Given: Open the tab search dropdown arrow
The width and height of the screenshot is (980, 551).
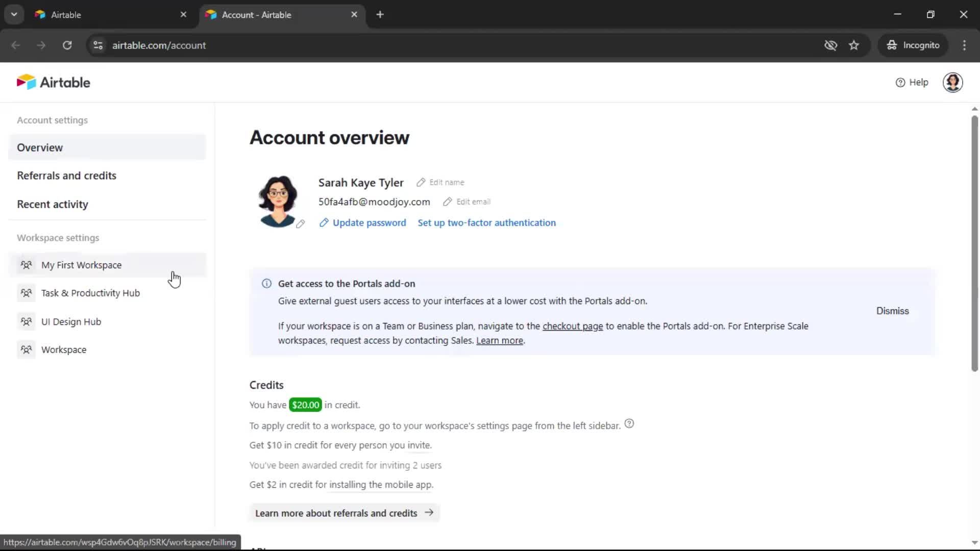Looking at the screenshot, I should point(14,14).
